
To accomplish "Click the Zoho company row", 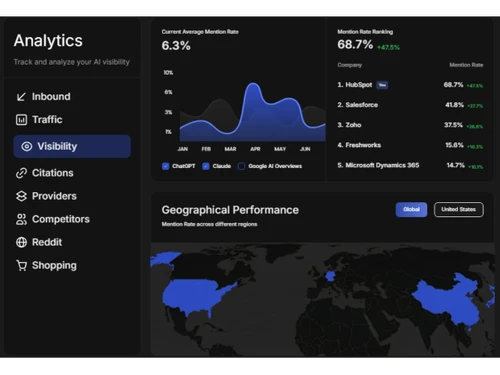I will pyautogui.click(x=410, y=125).
